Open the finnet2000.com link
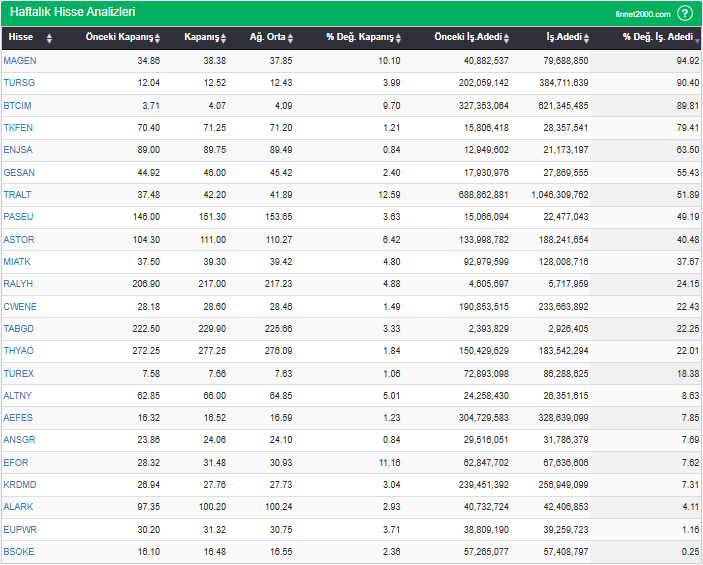 [643, 14]
